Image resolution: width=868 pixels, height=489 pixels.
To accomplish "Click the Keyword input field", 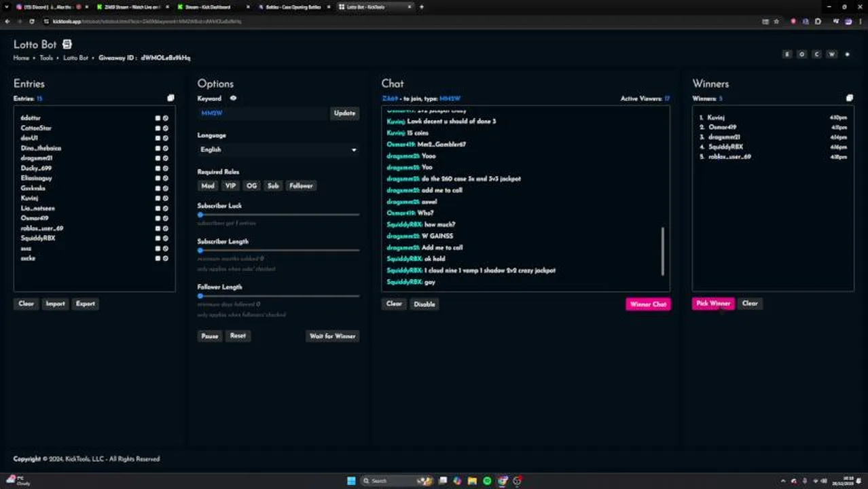I will pos(264,113).
